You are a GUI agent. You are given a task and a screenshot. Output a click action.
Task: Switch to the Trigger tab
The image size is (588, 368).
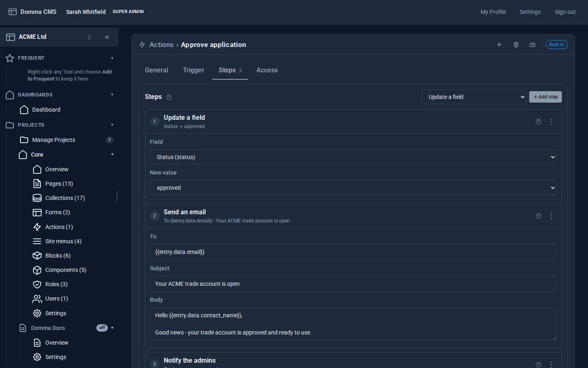tap(194, 70)
